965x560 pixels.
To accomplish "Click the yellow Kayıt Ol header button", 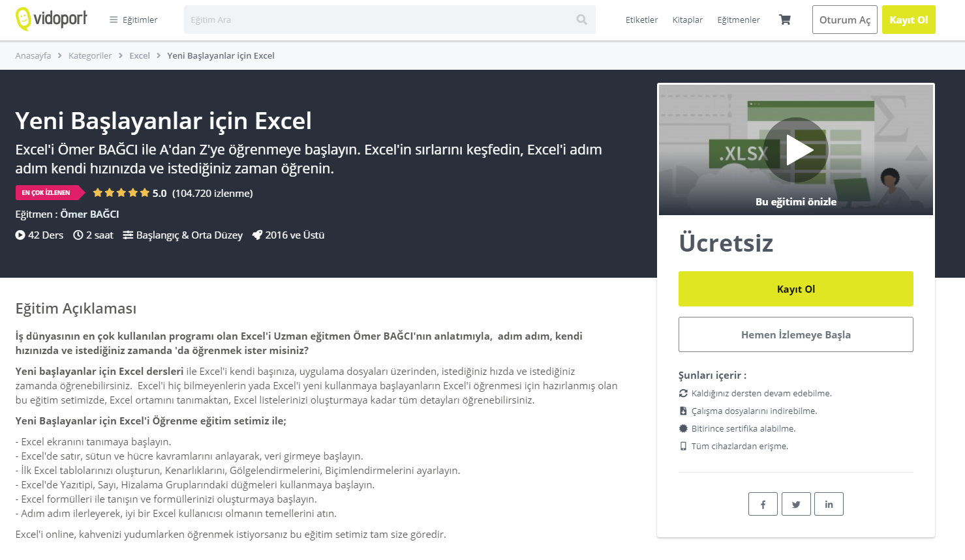I will [909, 20].
